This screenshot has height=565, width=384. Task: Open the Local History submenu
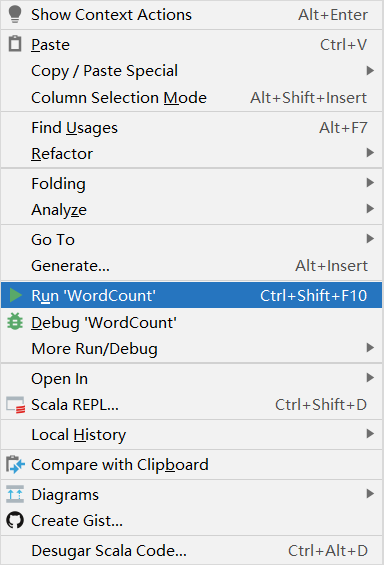pos(192,435)
